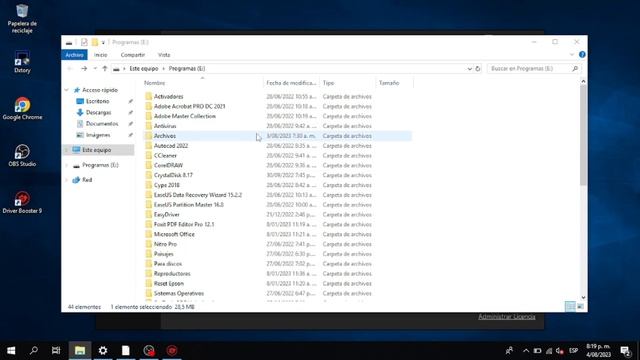Expand the ribbon chevron

(571, 54)
